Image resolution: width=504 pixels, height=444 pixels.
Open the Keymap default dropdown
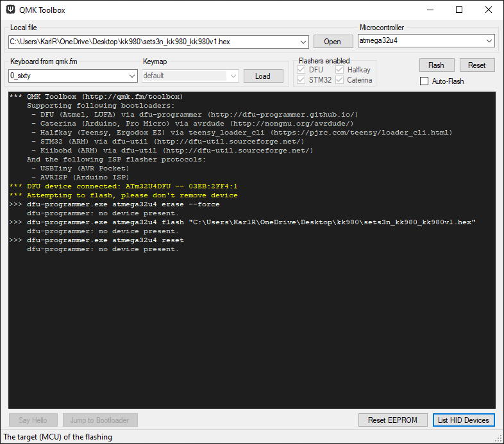point(233,76)
